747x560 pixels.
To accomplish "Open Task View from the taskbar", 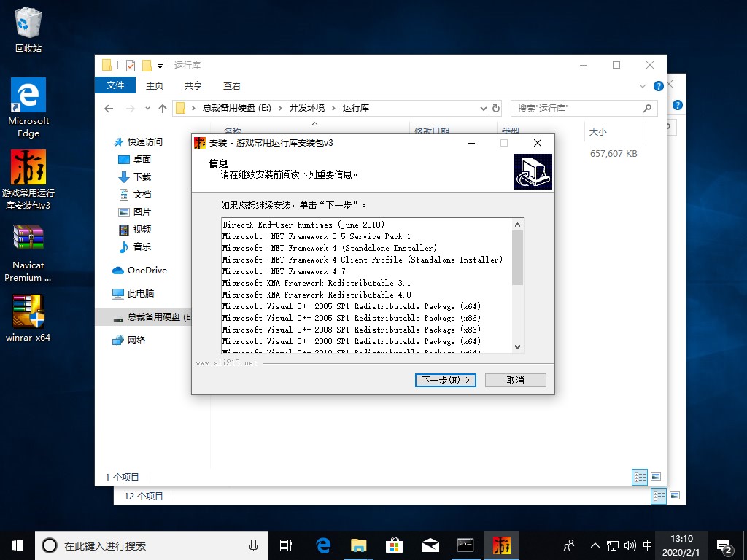I will (x=286, y=545).
